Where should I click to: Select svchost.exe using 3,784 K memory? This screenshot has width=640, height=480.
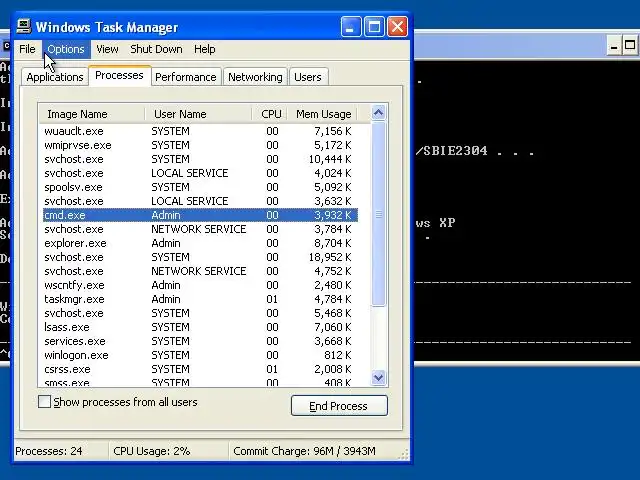(200, 229)
